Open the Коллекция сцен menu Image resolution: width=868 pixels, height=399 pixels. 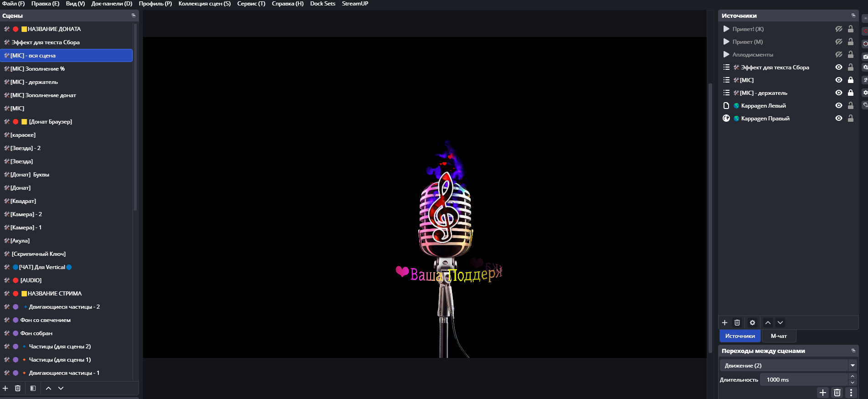tap(204, 4)
